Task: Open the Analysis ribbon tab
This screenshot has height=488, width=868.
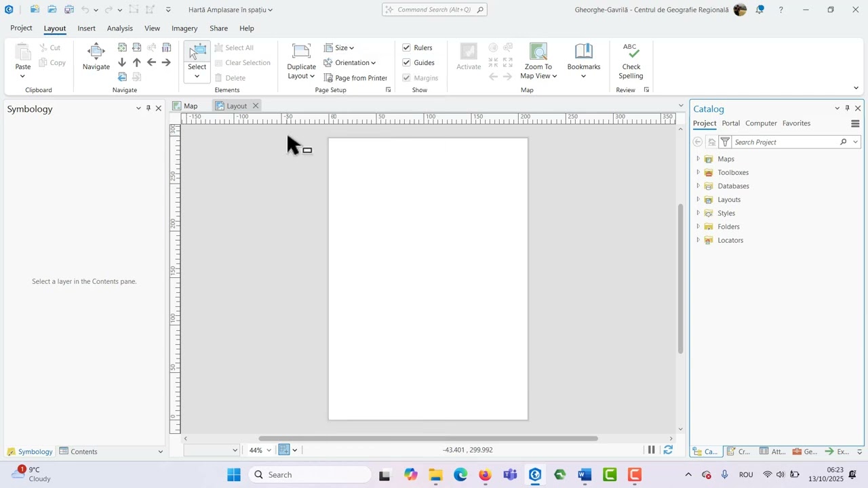Action: [120, 28]
